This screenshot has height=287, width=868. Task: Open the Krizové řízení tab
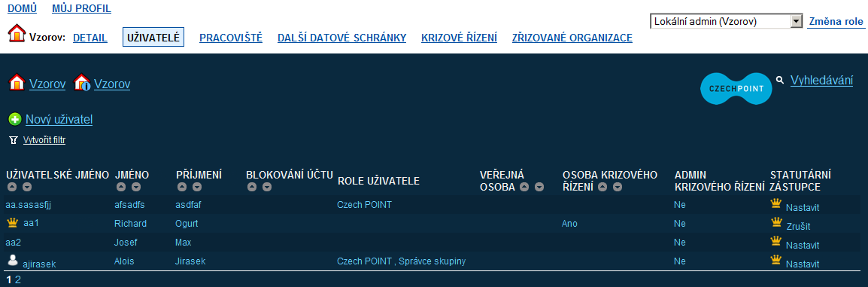coord(459,38)
